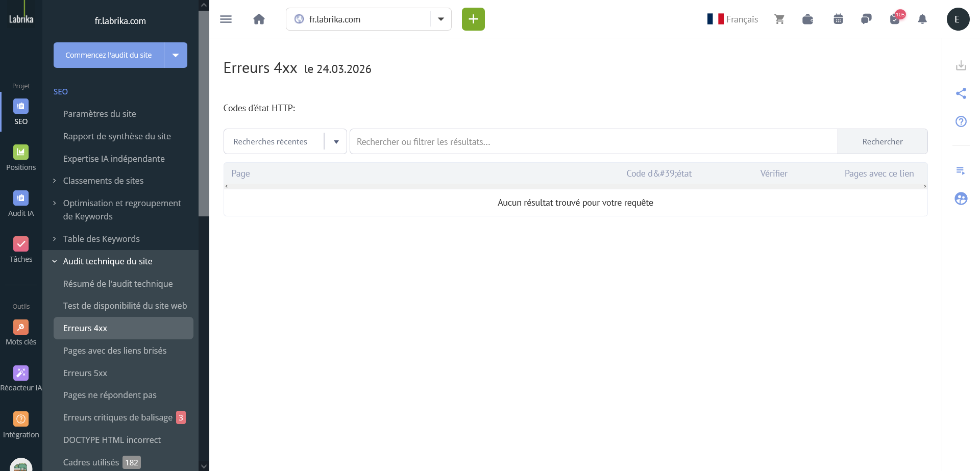Image resolution: width=980 pixels, height=471 pixels.
Task: Open the help question mark icon
Action: [x=961, y=121]
